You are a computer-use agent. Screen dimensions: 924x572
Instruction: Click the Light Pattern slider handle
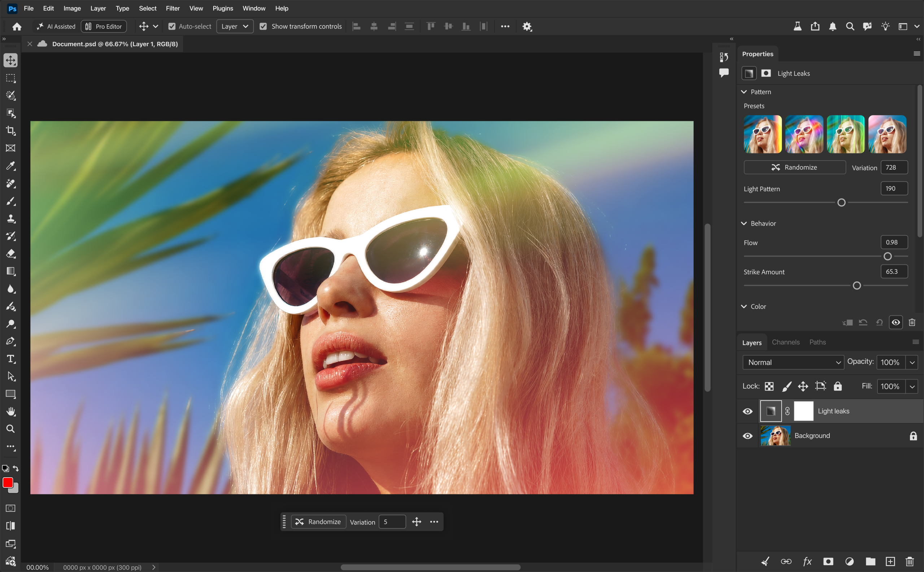coord(841,203)
